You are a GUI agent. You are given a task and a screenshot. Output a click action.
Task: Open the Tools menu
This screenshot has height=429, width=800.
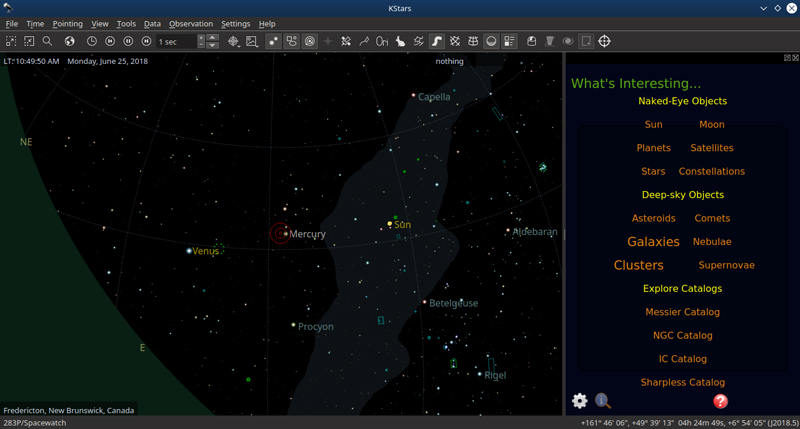tap(126, 24)
